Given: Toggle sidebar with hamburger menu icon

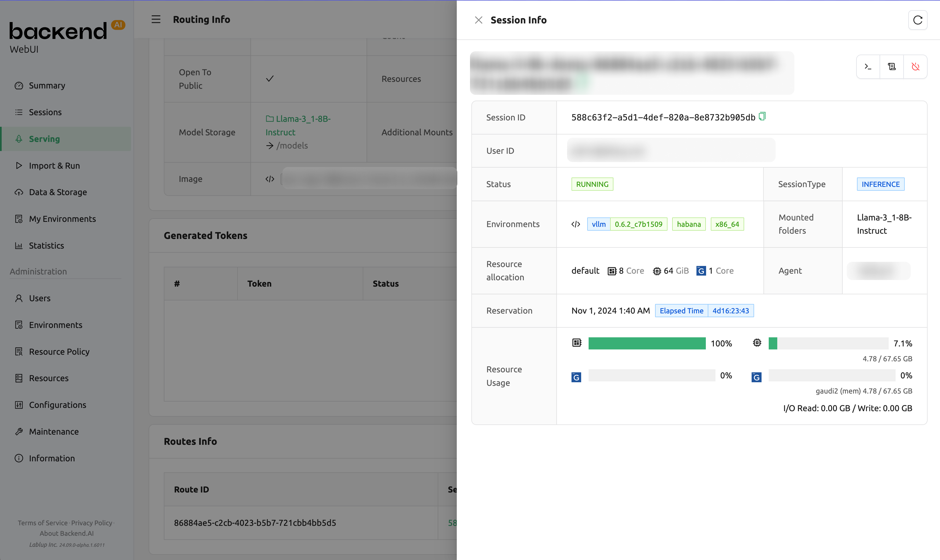Looking at the screenshot, I should pos(156,19).
